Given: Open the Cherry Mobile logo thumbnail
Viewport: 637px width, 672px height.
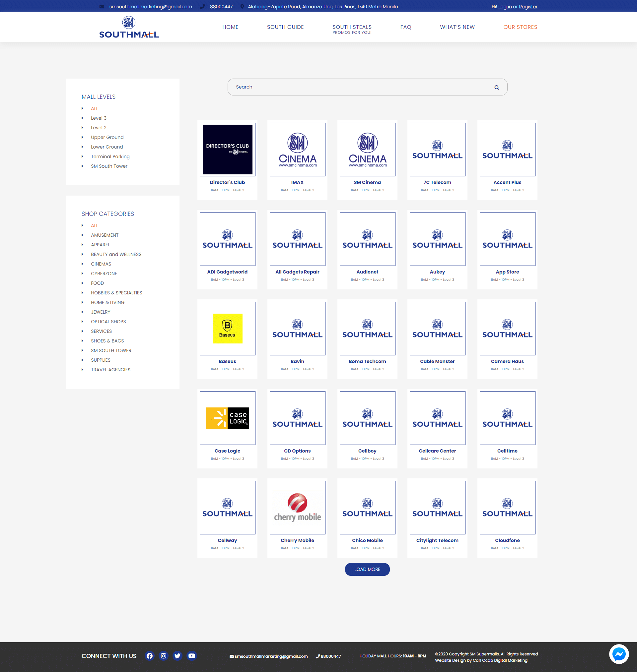Looking at the screenshot, I should coord(298,508).
